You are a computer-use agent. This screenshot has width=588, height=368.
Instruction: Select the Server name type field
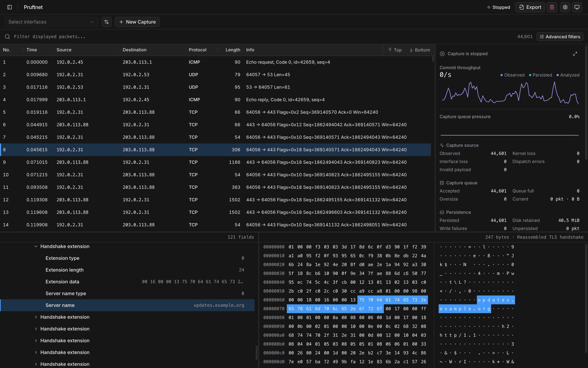pos(127,293)
